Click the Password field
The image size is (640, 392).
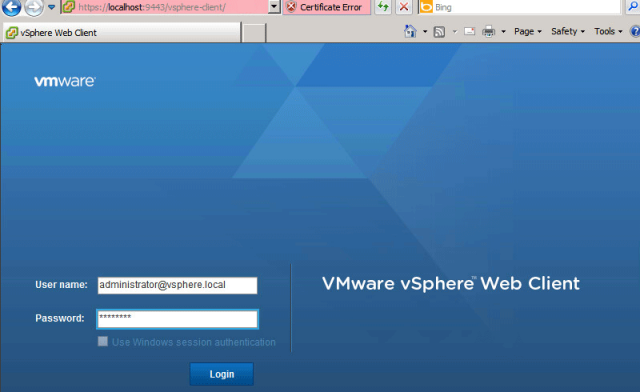click(177, 319)
